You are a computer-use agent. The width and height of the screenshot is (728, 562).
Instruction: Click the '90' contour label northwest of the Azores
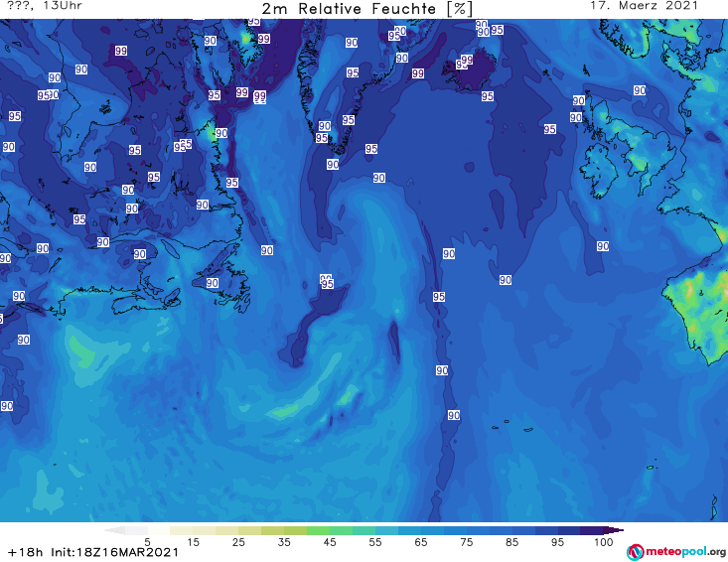454,415
